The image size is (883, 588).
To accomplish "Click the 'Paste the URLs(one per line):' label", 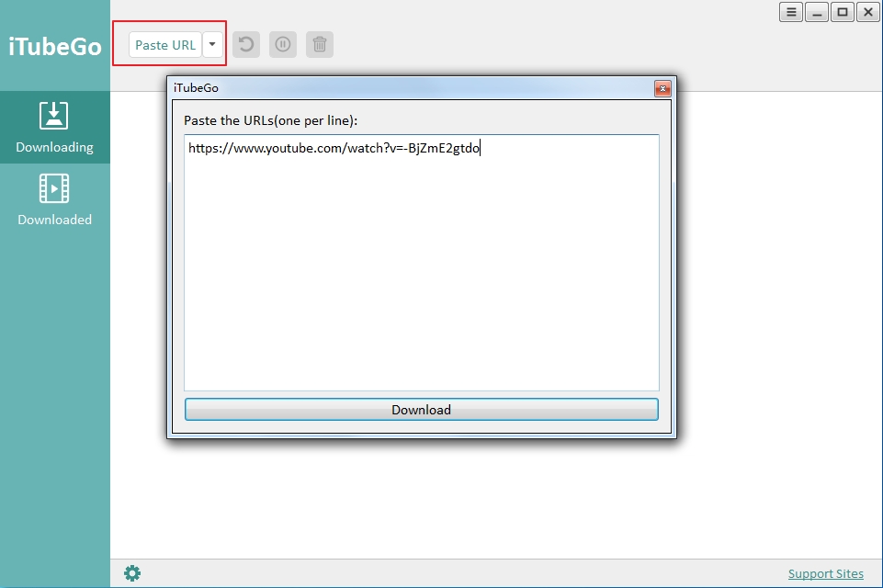I will [270, 120].
